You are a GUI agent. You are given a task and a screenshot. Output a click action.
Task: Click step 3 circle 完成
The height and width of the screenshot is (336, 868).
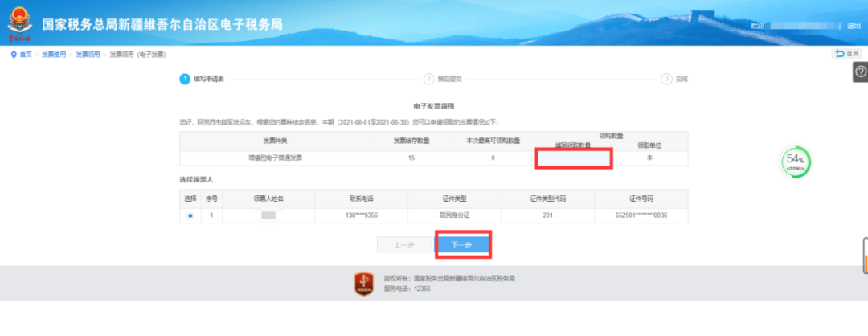666,79
